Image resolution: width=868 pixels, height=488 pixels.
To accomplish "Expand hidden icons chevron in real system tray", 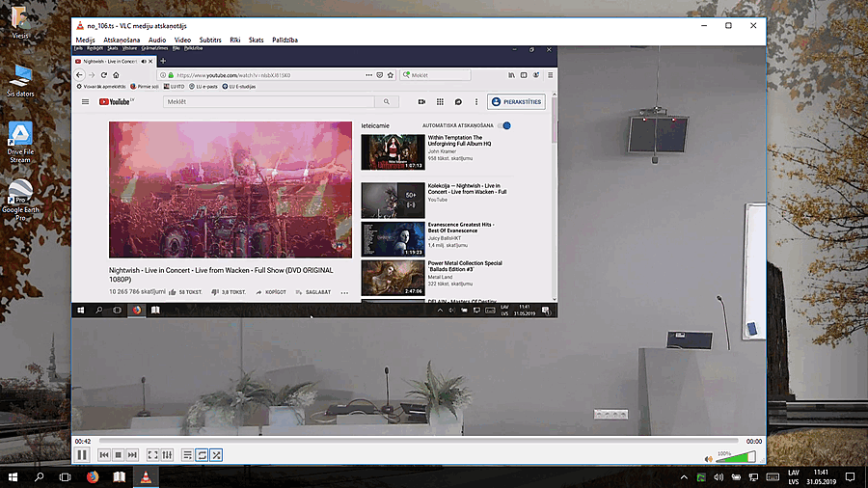I will point(684,477).
